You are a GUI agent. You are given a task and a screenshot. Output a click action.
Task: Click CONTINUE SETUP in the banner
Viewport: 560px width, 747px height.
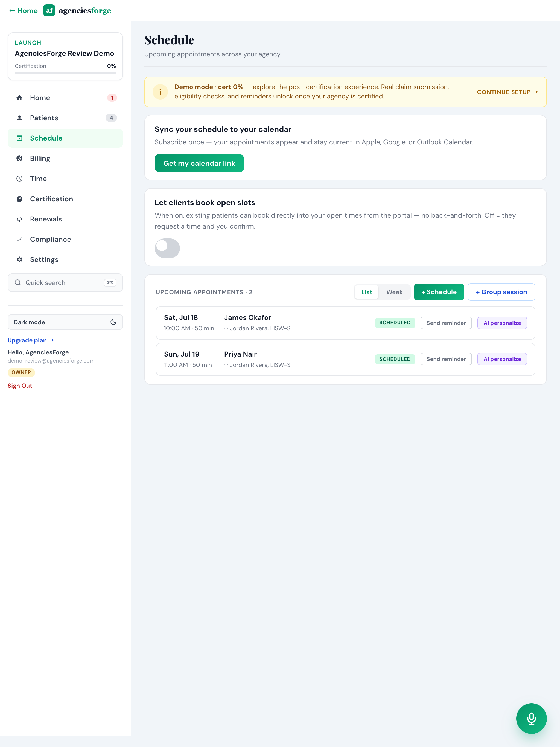507,92
